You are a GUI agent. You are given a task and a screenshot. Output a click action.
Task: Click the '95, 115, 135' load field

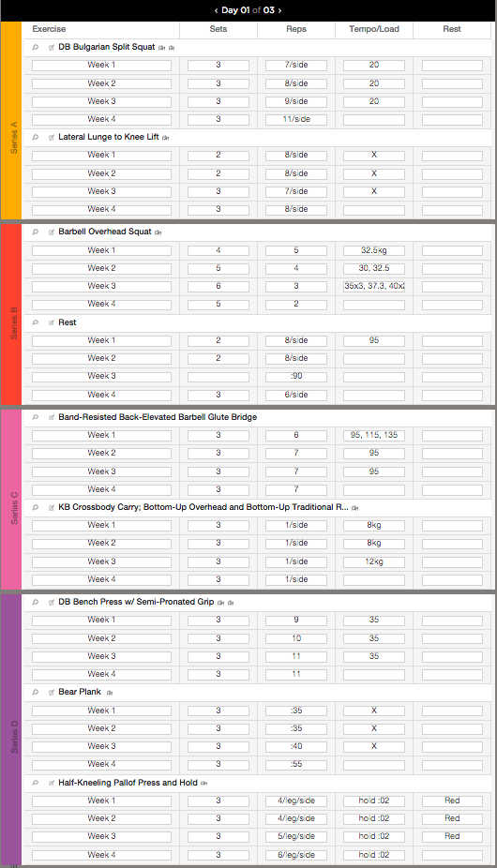pos(374,436)
